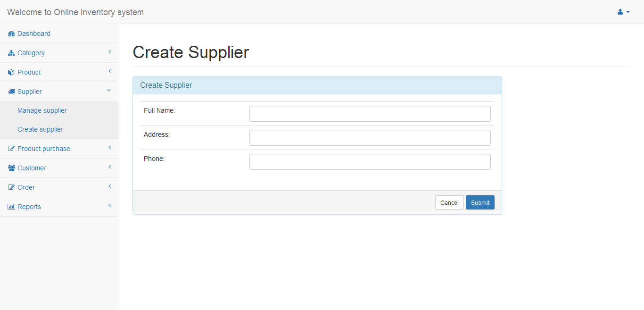644x310 pixels.
Task: Open the Manage supplier submenu item
Action: pyautogui.click(x=42, y=110)
